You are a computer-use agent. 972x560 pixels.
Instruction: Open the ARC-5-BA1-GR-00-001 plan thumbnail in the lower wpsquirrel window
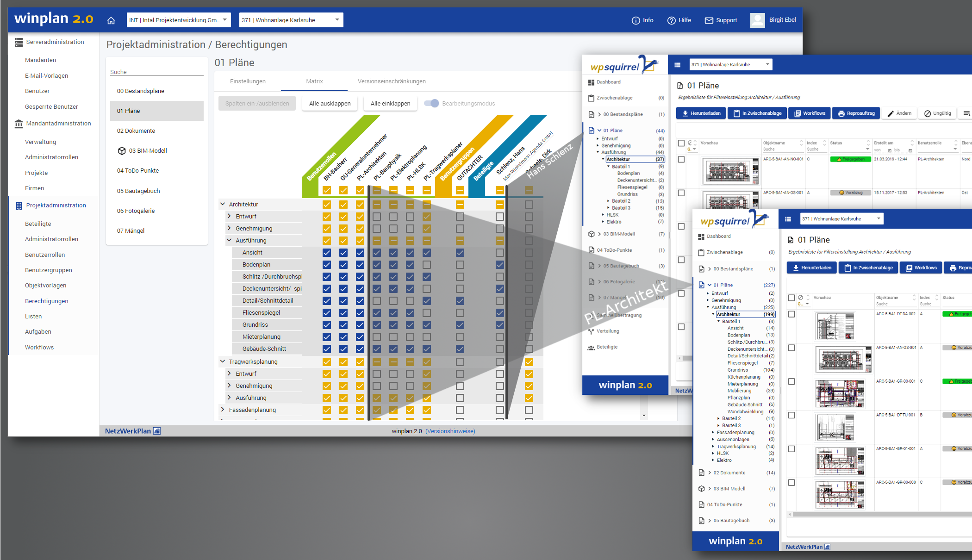pyautogui.click(x=840, y=394)
